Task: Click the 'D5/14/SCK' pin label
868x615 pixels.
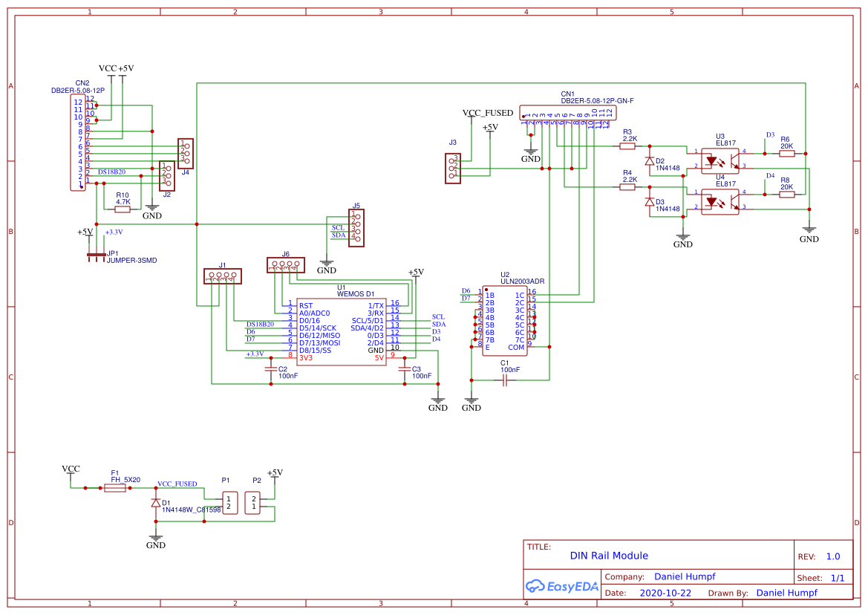Action: (x=318, y=328)
